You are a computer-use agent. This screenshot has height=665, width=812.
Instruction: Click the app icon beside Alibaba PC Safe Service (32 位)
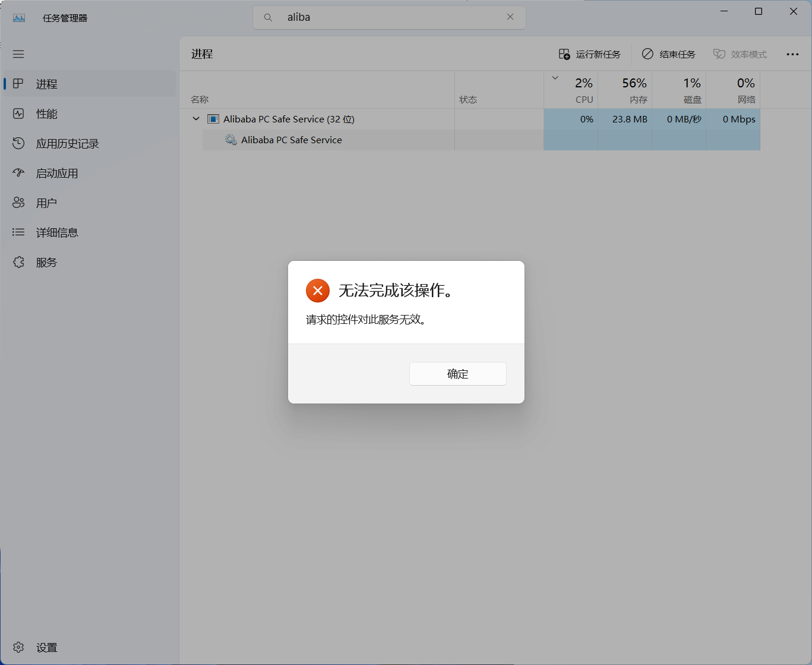(213, 119)
